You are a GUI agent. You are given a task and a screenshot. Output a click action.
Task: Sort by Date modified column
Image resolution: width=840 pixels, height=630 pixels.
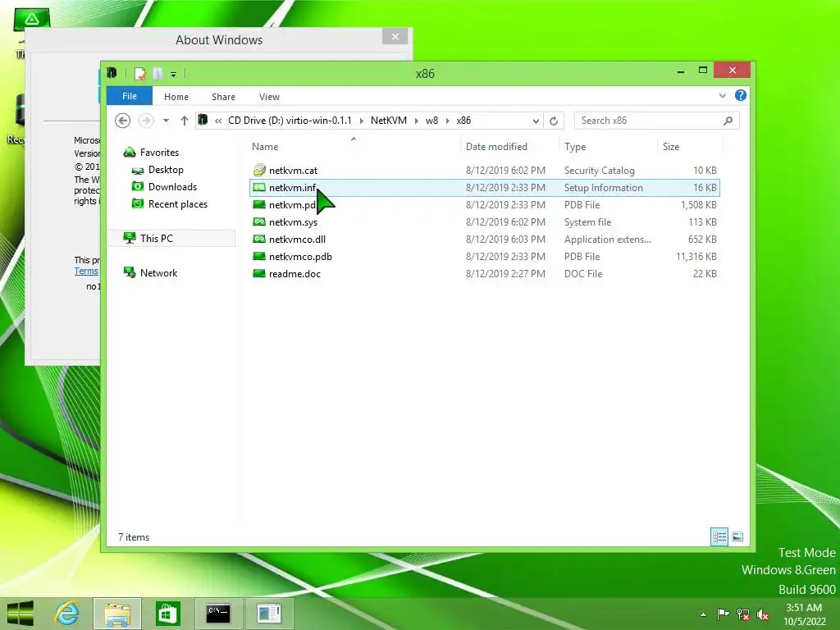pyautogui.click(x=496, y=147)
